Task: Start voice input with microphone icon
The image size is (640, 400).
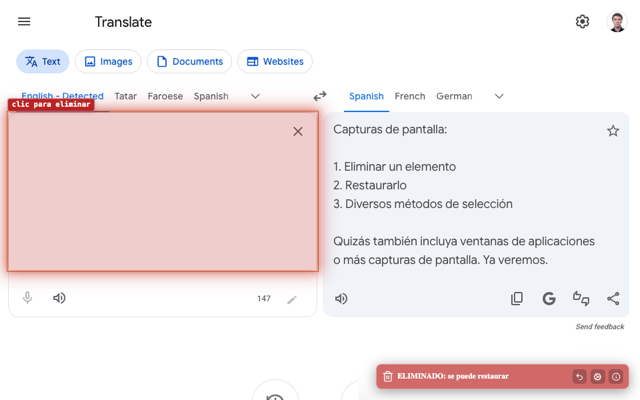Action: [27, 298]
